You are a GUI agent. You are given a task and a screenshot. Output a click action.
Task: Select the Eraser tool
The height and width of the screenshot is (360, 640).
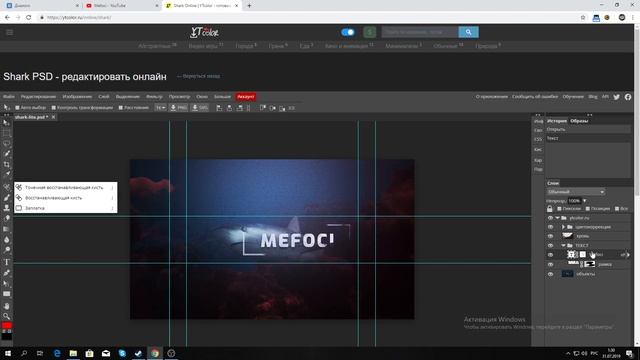[7, 218]
